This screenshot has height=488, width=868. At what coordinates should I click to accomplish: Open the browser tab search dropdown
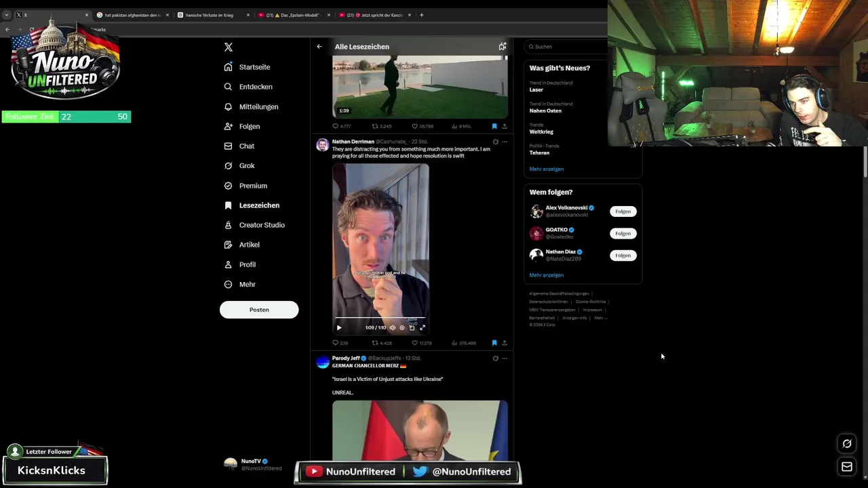tap(6, 15)
